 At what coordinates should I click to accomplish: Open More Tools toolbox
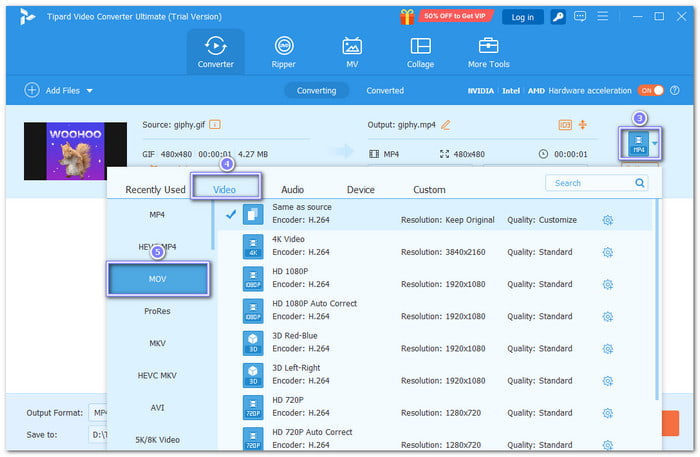point(488,52)
